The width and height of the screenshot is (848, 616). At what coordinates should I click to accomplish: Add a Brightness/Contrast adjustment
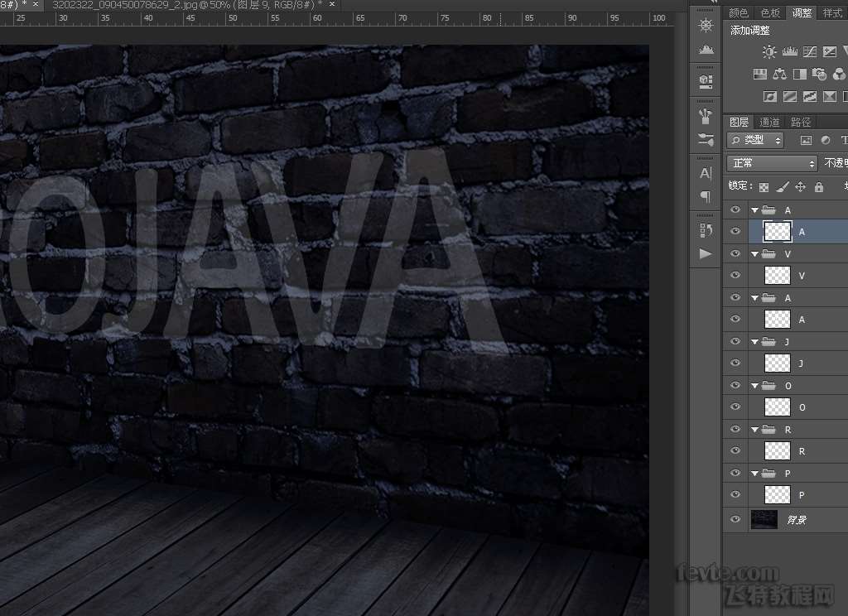[x=769, y=52]
